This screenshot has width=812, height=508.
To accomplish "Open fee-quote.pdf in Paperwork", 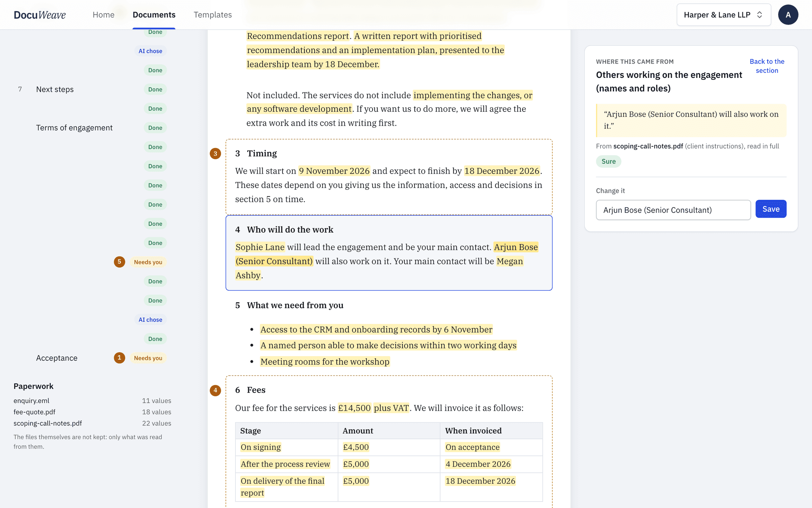I will pyautogui.click(x=35, y=412).
